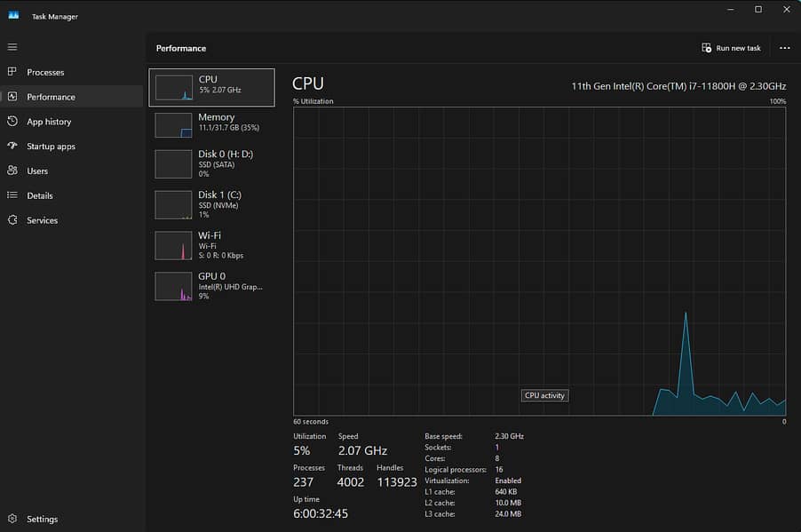This screenshot has height=532, width=801.
Task: Maximize the Task Manager window
Action: pyautogui.click(x=757, y=10)
